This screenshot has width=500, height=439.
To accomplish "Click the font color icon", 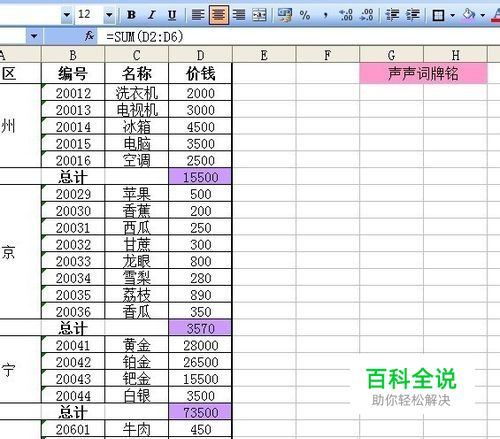I will [x=496, y=15].
